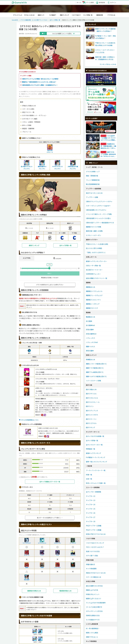Jump to おすすめパーティ編成 in contents
129x644 pixels.
[x=30, y=119]
